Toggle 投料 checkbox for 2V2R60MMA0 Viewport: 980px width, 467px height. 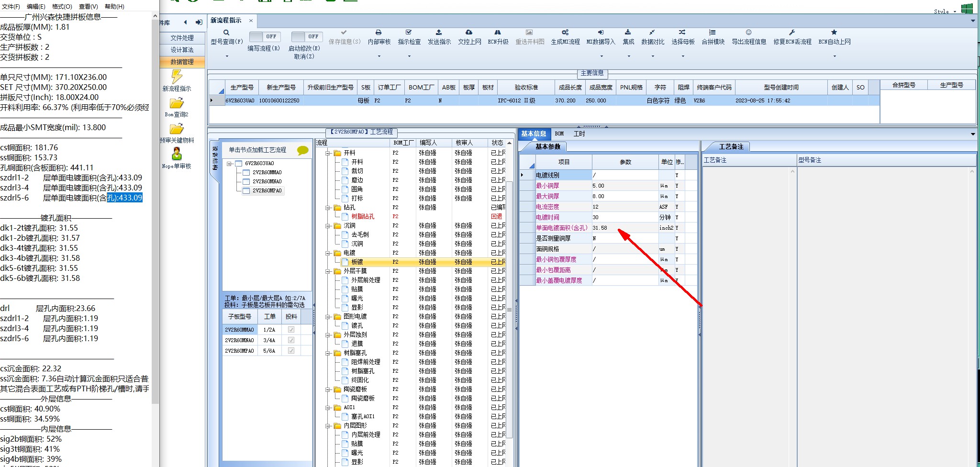(291, 330)
